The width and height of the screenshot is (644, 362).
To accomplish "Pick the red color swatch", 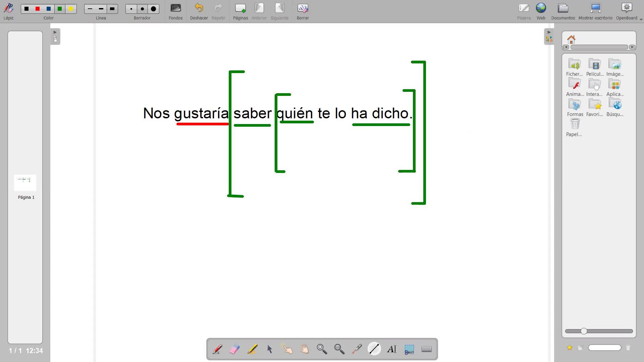I will point(38,9).
